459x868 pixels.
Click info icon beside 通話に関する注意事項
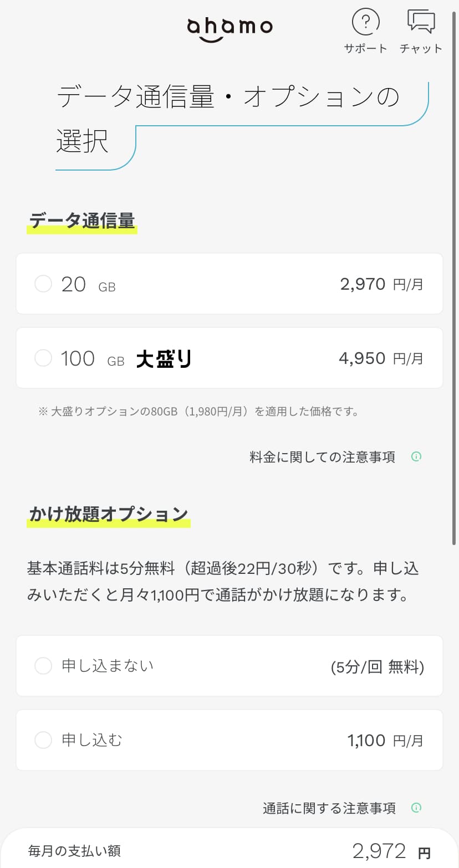coord(416,808)
